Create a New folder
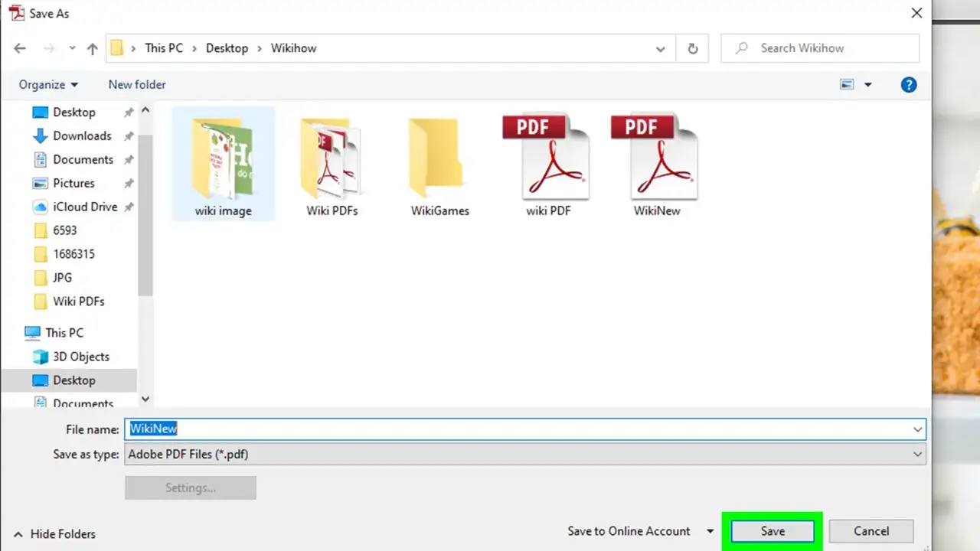Screen dimensions: 980x551 point(137,85)
